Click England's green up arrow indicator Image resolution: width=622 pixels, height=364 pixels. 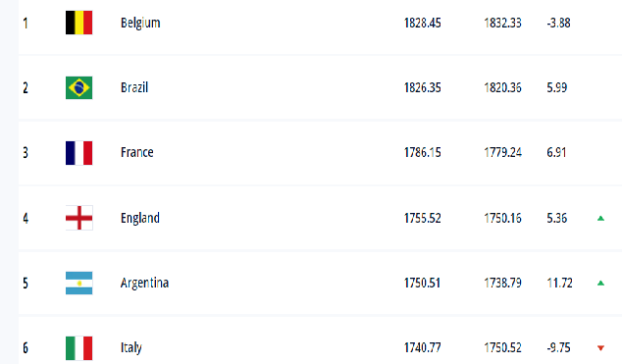click(600, 218)
